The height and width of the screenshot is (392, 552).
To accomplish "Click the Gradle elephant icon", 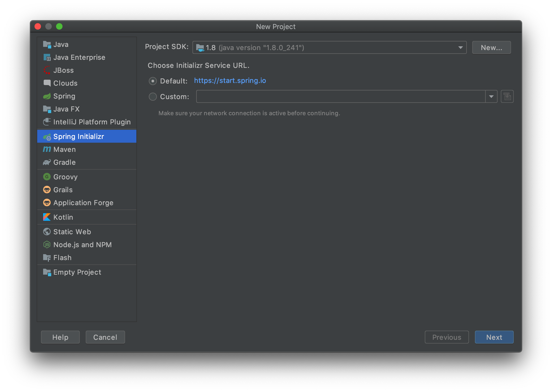I will click(x=47, y=162).
